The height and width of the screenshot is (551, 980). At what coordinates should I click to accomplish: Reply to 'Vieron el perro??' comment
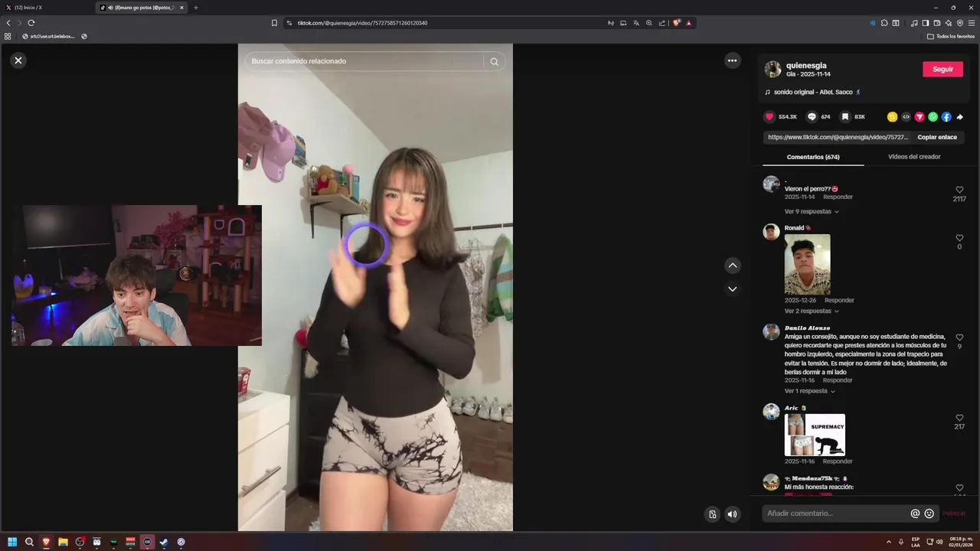pyautogui.click(x=838, y=197)
